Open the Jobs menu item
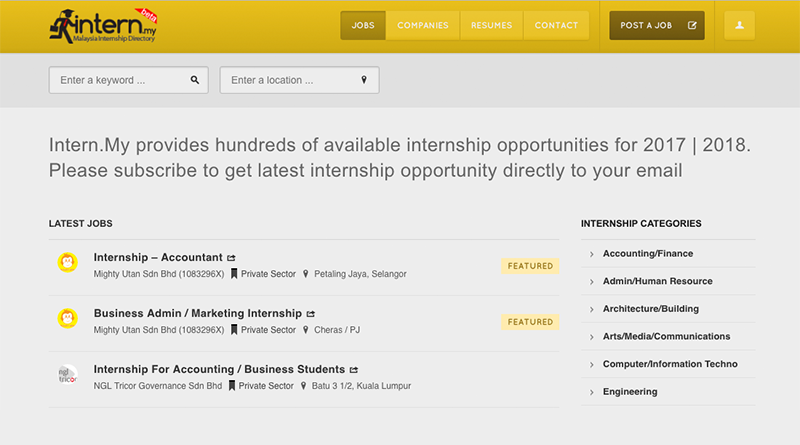800x445 pixels. [363, 25]
